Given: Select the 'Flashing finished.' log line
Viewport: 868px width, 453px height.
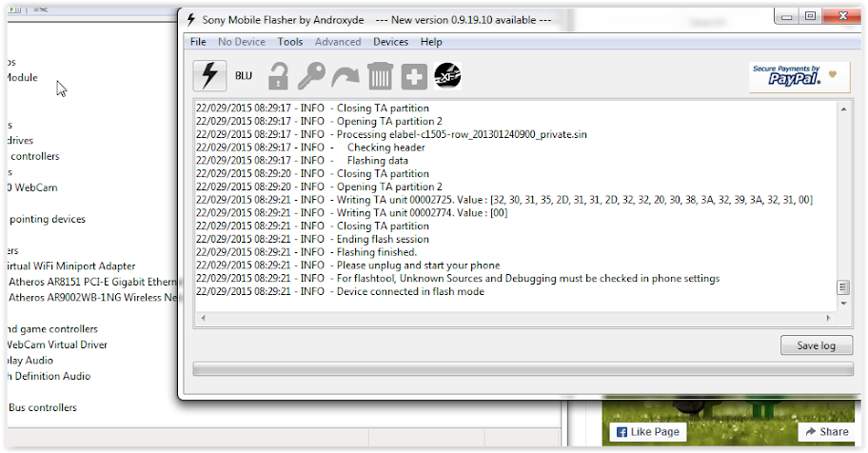Looking at the screenshot, I should (x=306, y=252).
